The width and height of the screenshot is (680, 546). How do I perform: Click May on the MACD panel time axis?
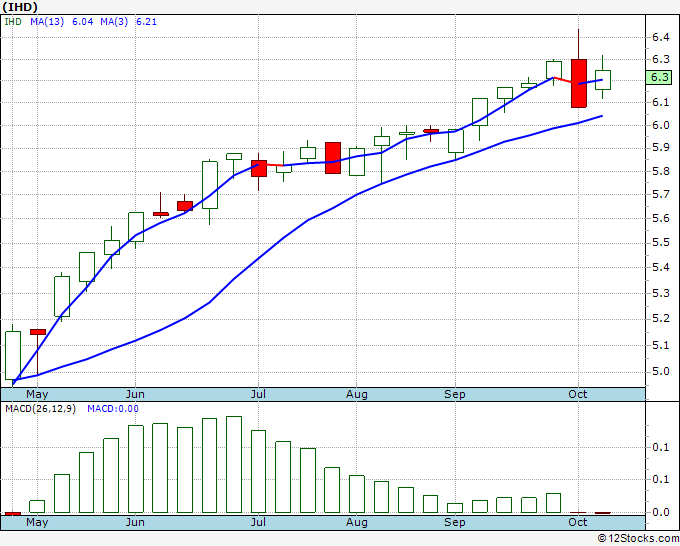point(37,522)
